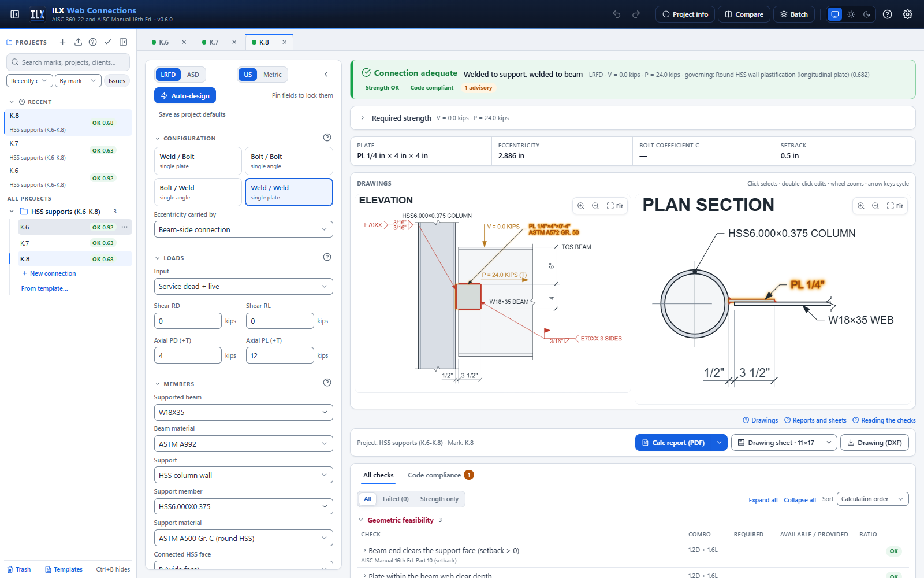The height and width of the screenshot is (578, 924).
Task: Download the Drawing (DXF)
Action: click(874, 443)
